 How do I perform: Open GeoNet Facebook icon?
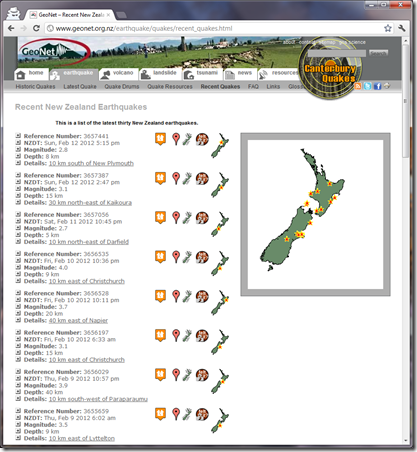377,86
